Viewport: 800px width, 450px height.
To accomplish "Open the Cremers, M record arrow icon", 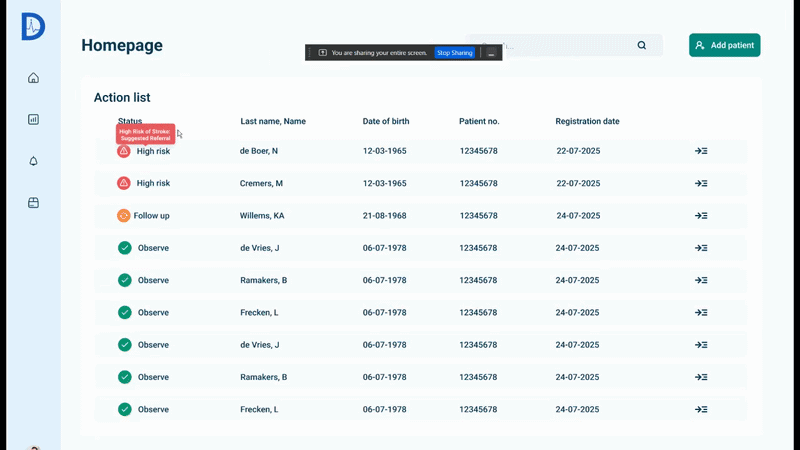I will [x=701, y=183].
